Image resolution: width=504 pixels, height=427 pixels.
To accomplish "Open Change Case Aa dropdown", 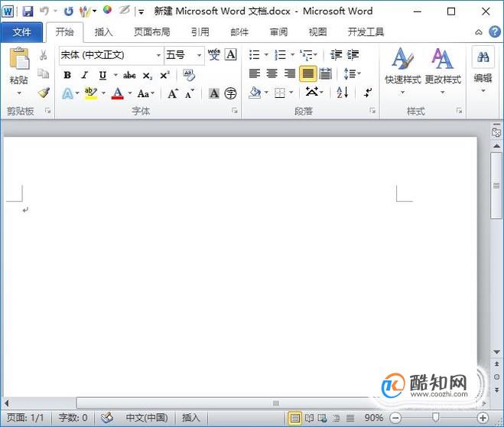I will click(146, 93).
